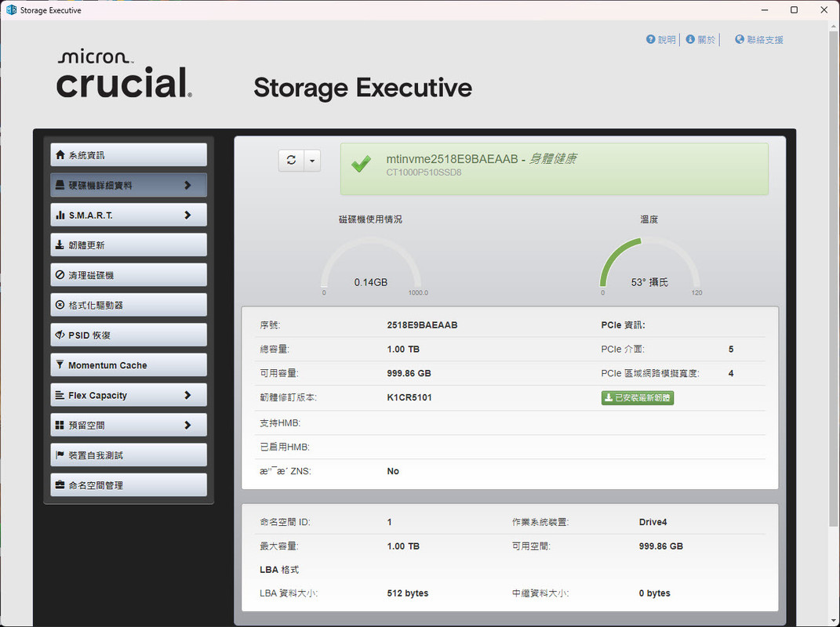Click the eye-slash icon beside PSID 恢復
The height and width of the screenshot is (627, 840).
tap(60, 335)
